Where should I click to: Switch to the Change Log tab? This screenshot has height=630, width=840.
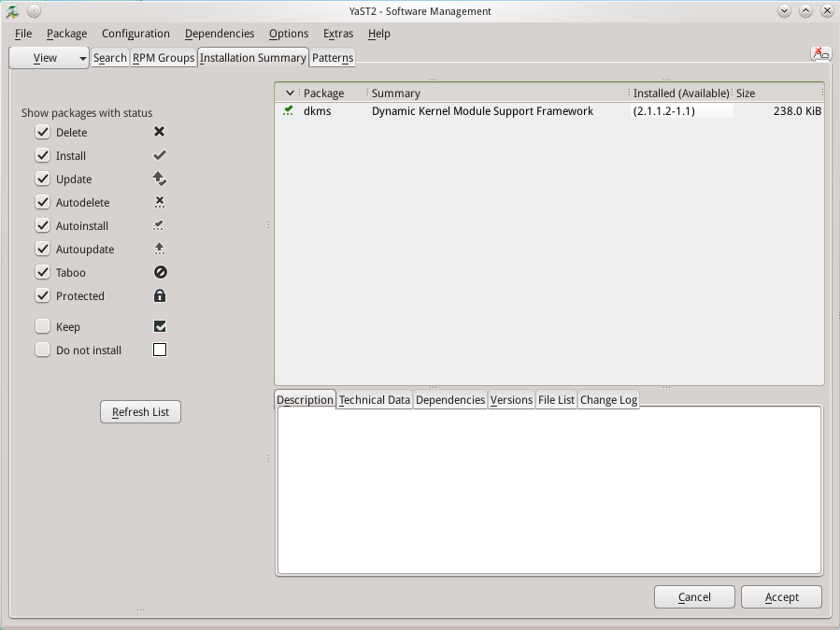[x=608, y=400]
